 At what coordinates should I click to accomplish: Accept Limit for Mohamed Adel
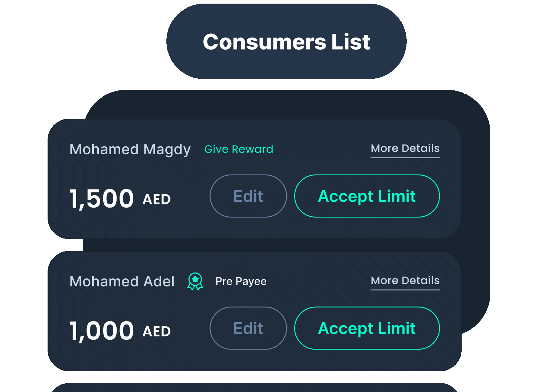coord(367,328)
